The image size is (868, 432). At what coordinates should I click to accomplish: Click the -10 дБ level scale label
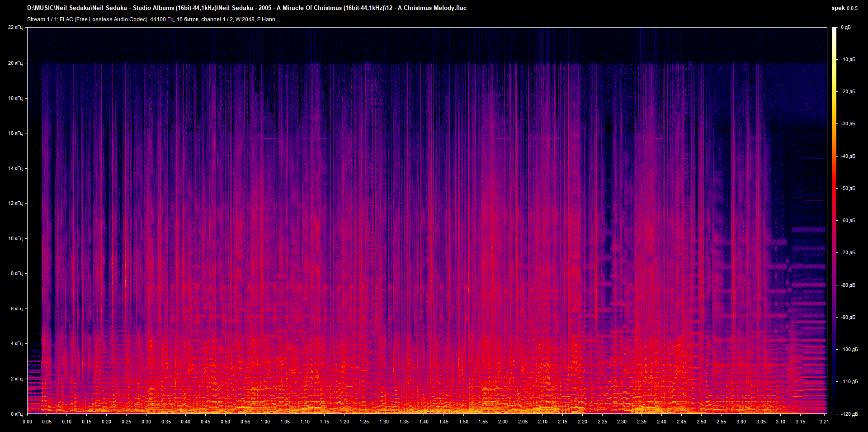tap(847, 59)
